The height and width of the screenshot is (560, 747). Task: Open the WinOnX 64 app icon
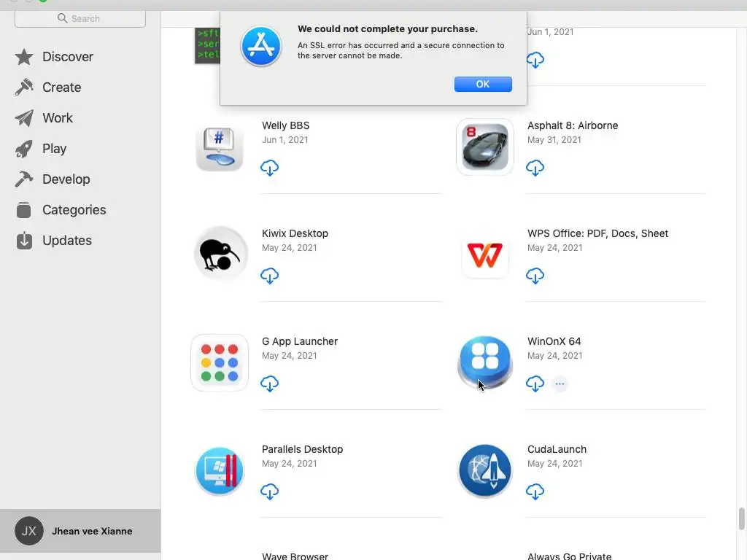(485, 363)
